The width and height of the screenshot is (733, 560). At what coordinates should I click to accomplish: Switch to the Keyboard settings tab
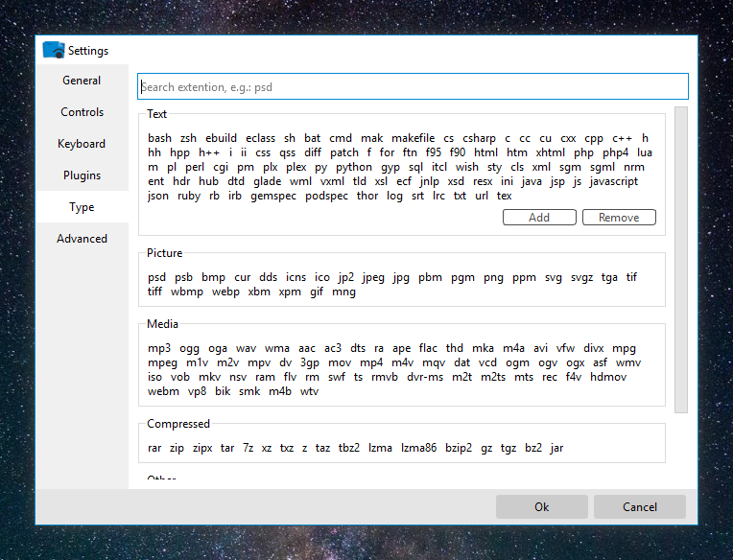pos(82,144)
